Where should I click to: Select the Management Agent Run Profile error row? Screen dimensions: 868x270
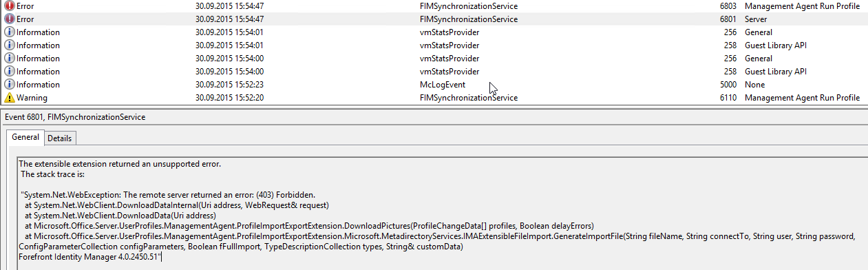click(434, 6)
